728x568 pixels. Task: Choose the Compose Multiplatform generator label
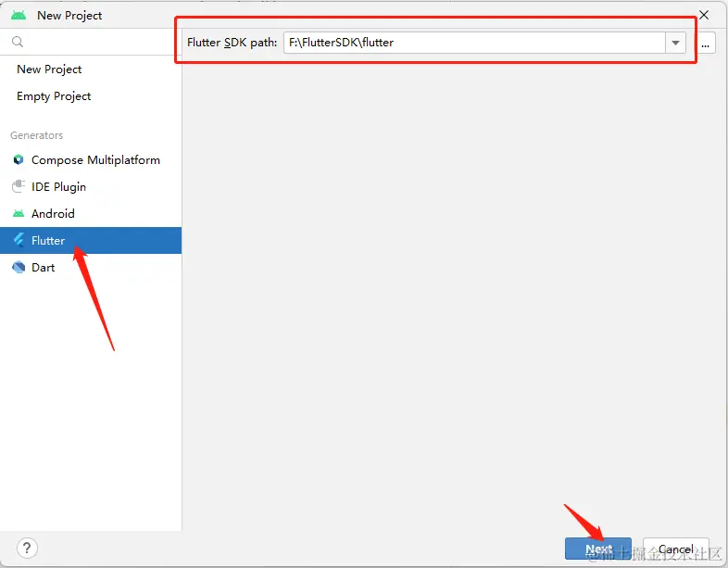(95, 160)
